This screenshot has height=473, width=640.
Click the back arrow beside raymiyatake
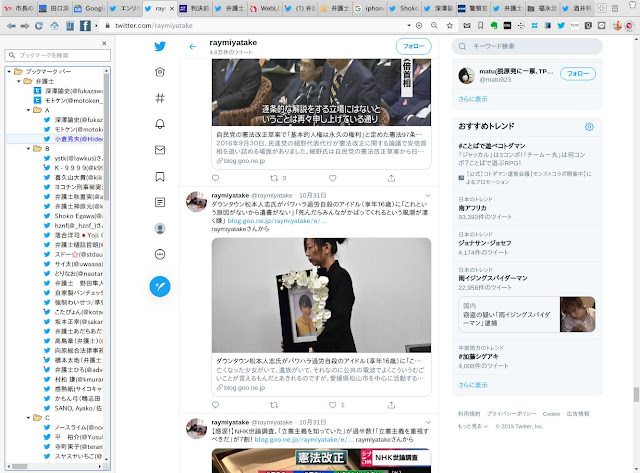pos(193,47)
